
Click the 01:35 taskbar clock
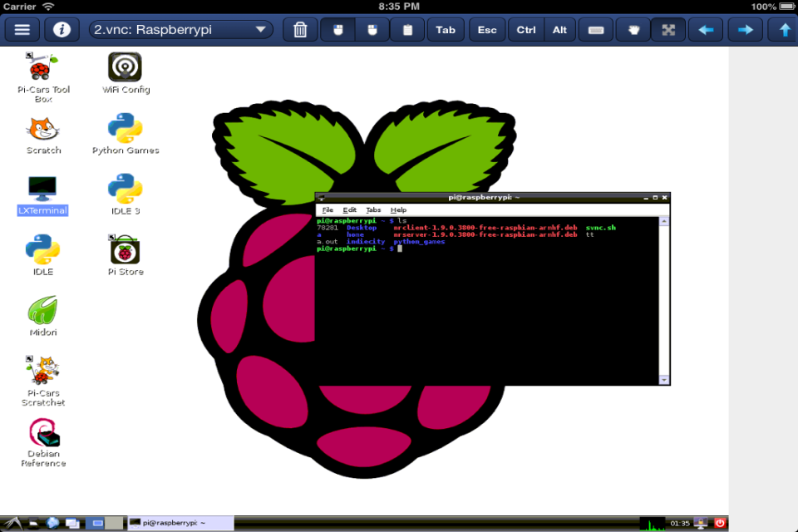click(679, 523)
